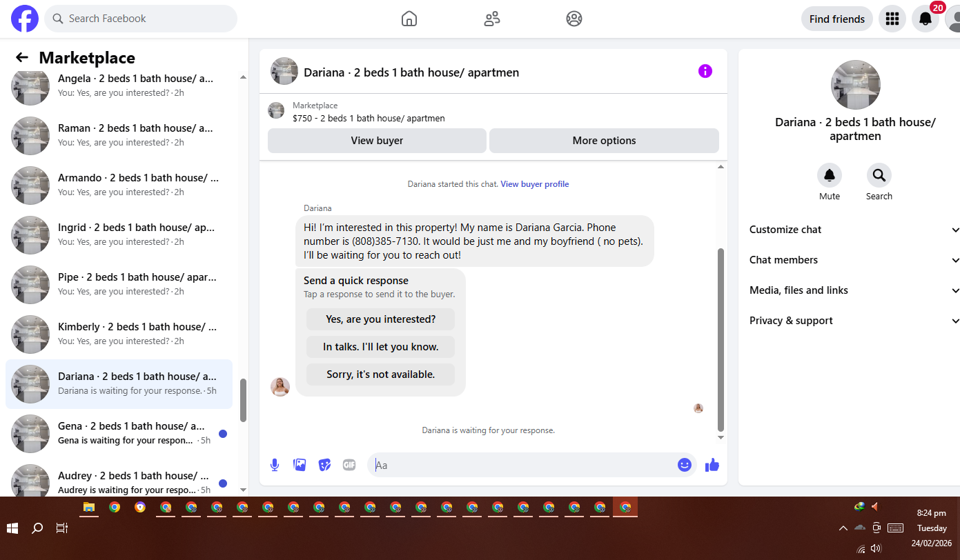Expand the Privacy & support section

(x=854, y=321)
